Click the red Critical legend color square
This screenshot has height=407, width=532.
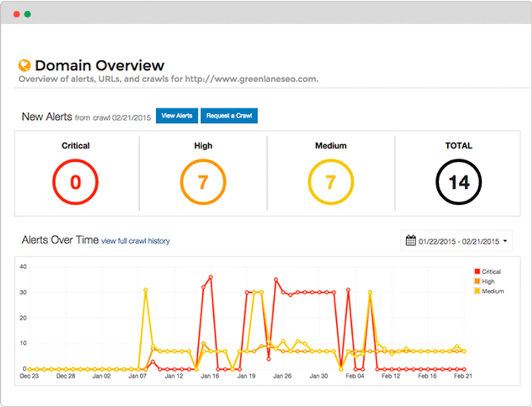click(x=477, y=271)
